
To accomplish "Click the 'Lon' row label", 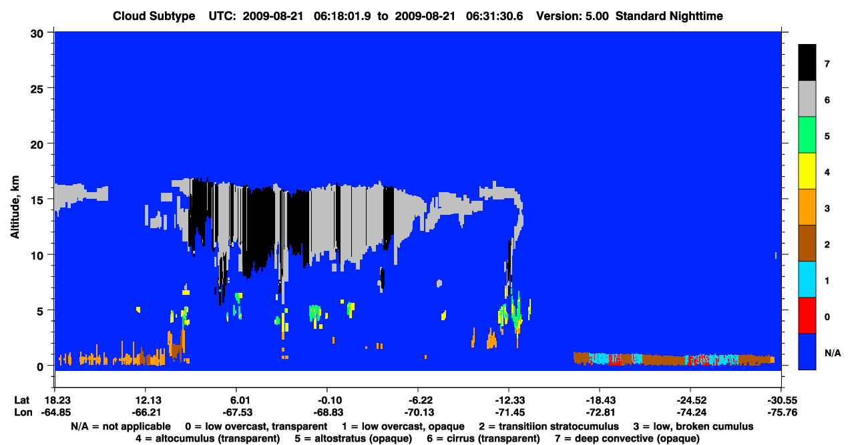I will tap(22, 412).
